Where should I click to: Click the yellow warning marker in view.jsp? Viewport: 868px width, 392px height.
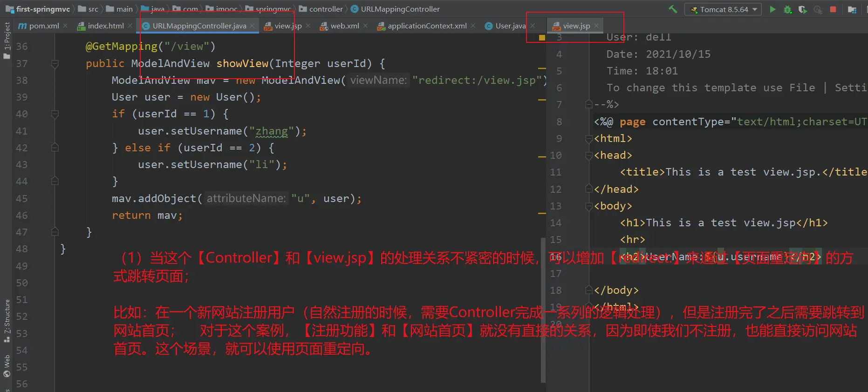tap(542, 38)
